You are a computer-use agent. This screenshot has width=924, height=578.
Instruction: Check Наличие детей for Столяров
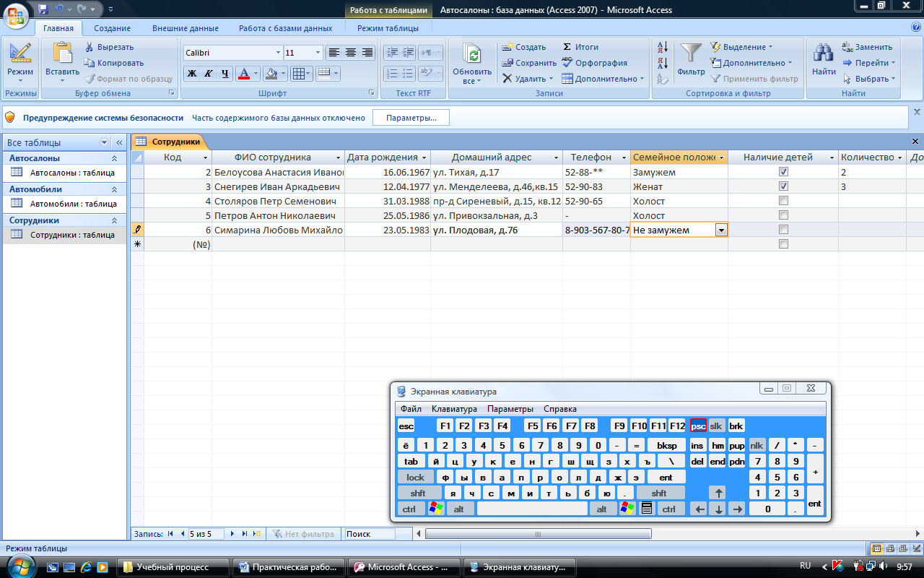(x=783, y=201)
